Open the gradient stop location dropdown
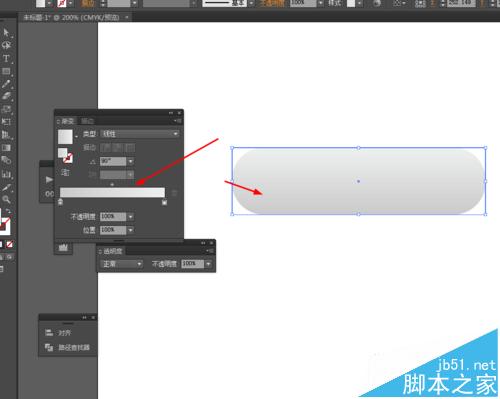The height and width of the screenshot is (399, 500). pos(131,230)
